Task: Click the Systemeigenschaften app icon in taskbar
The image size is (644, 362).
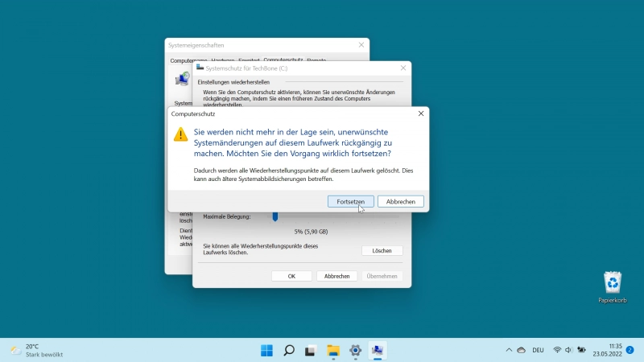Action: point(378,350)
